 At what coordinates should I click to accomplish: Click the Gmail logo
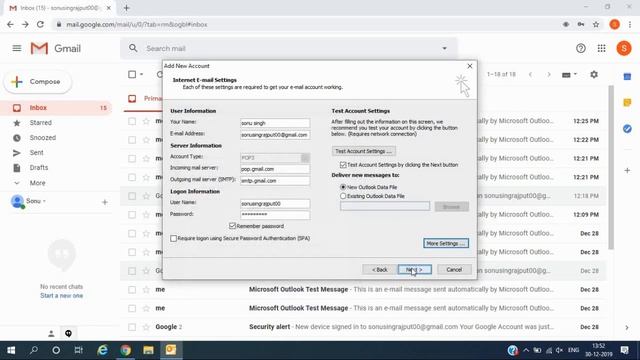[56, 49]
